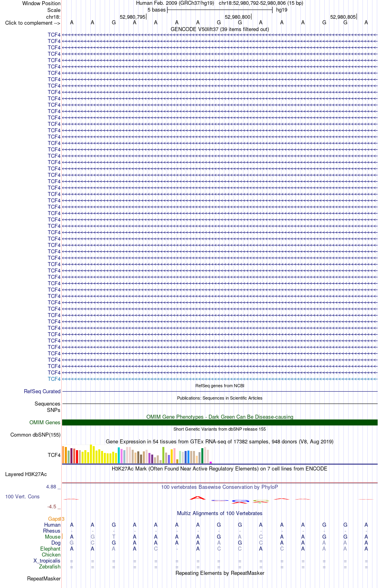Viewport: 378px width, 588px height.
Task: Click the red 'A' conservation logo letter
Action: click(198, 498)
